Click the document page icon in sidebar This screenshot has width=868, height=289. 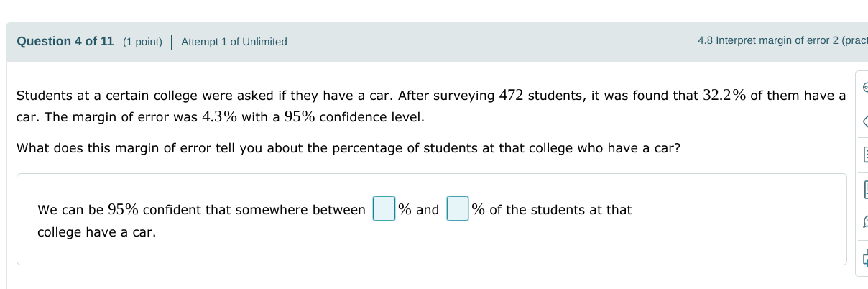point(864,191)
